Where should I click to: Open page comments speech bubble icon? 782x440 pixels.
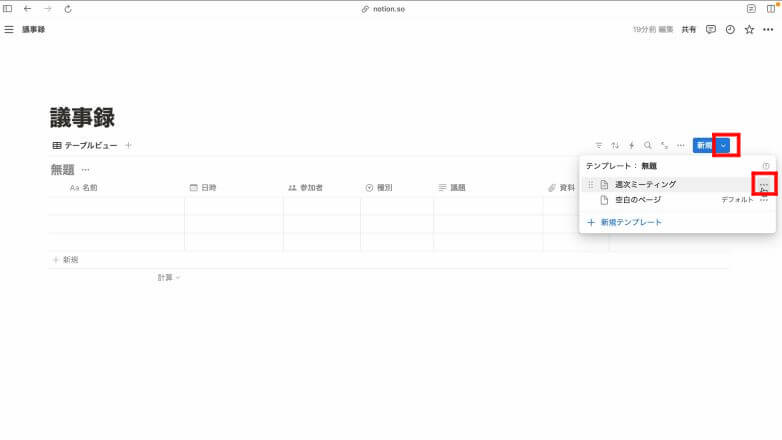click(x=710, y=30)
